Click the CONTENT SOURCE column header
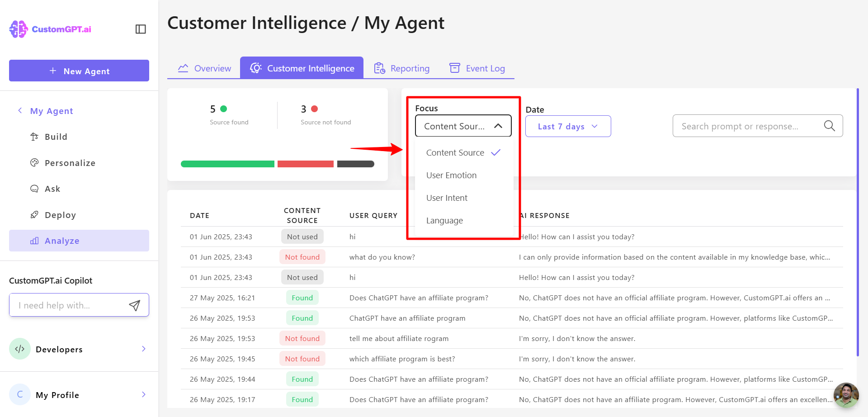The image size is (868, 417). tap(302, 215)
